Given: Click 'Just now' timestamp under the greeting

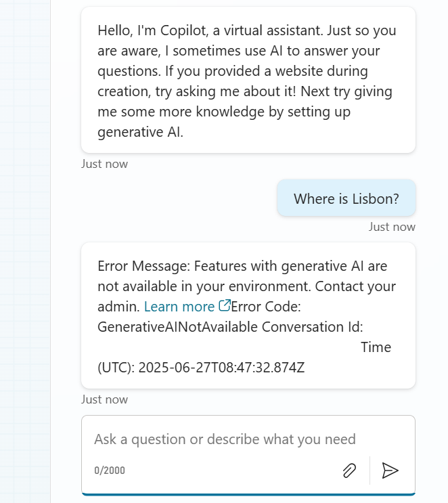Looking at the screenshot, I should tap(104, 164).
